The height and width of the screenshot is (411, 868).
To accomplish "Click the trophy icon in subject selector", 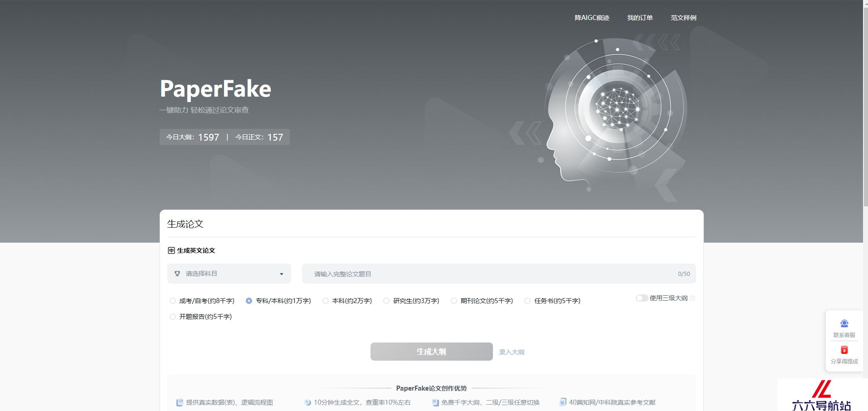I will 177,274.
